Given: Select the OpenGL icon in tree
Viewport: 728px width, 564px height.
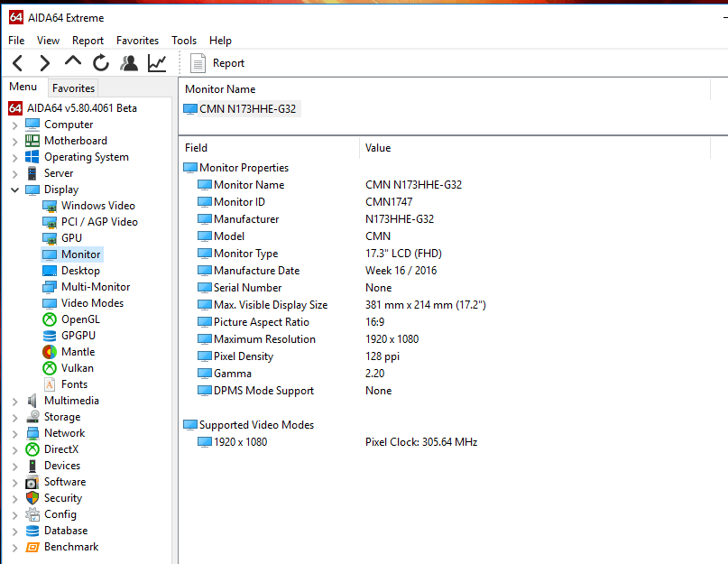Looking at the screenshot, I should (50, 319).
